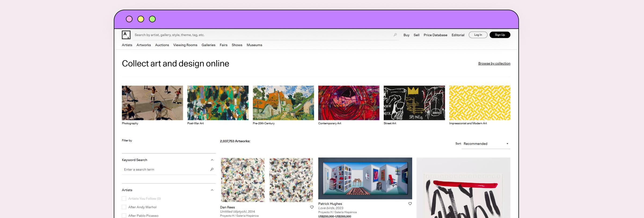Screen dimensions: 644x218
Task: Go to Auctions in navigation
Action: click(162, 45)
